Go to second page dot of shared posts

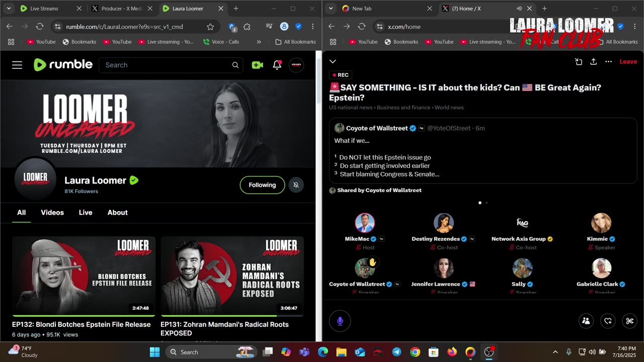[487, 203]
